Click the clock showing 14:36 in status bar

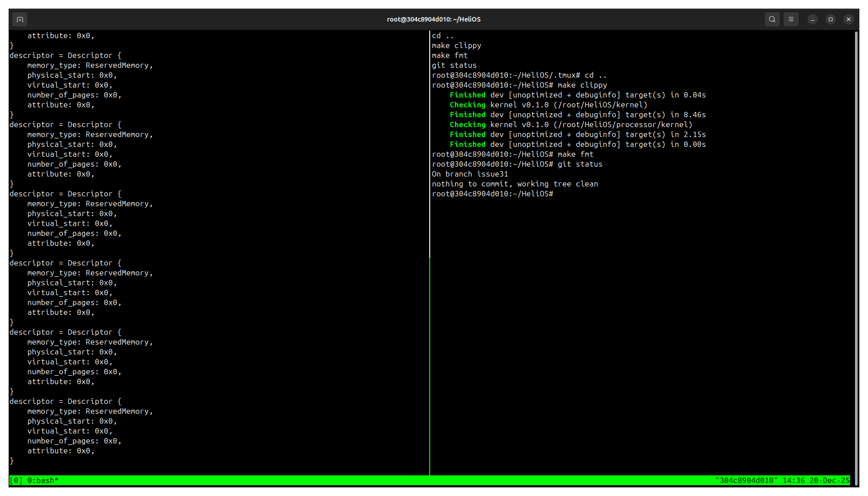pos(794,480)
